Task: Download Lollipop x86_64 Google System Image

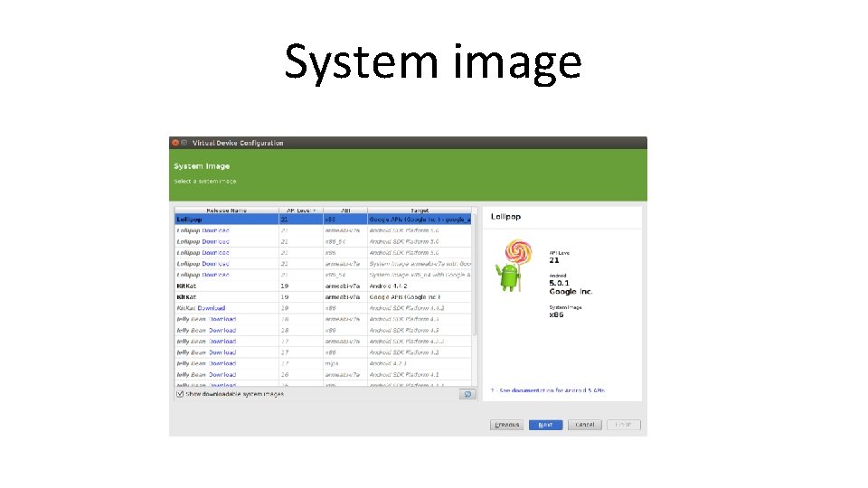Action: coord(215,275)
